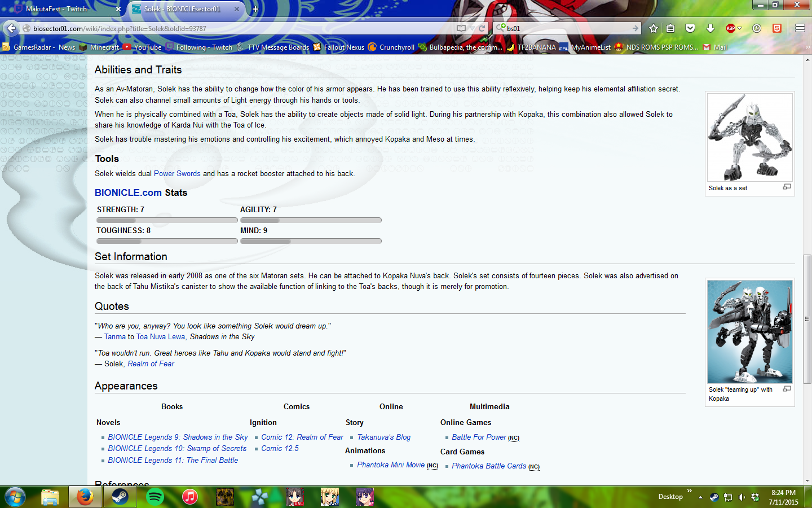Open Realm of Fear quote source link

tap(151, 364)
